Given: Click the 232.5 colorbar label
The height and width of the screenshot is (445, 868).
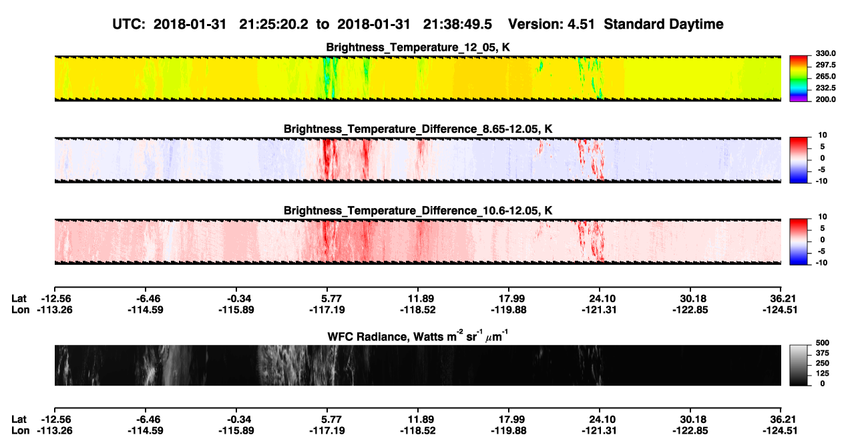Looking at the screenshot, I should [825, 88].
